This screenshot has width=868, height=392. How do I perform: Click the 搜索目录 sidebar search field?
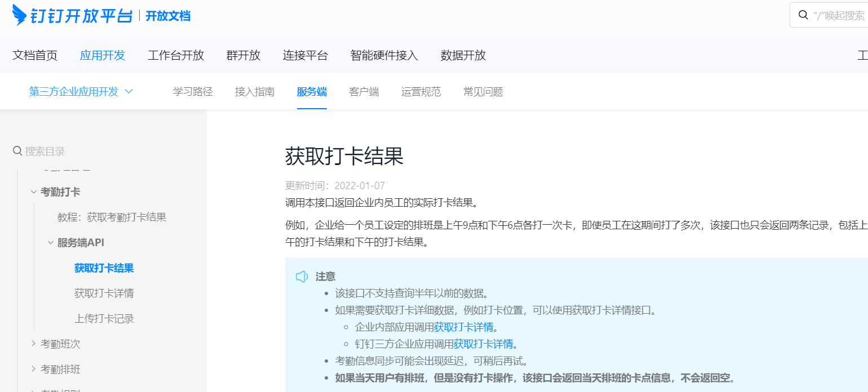(x=68, y=151)
